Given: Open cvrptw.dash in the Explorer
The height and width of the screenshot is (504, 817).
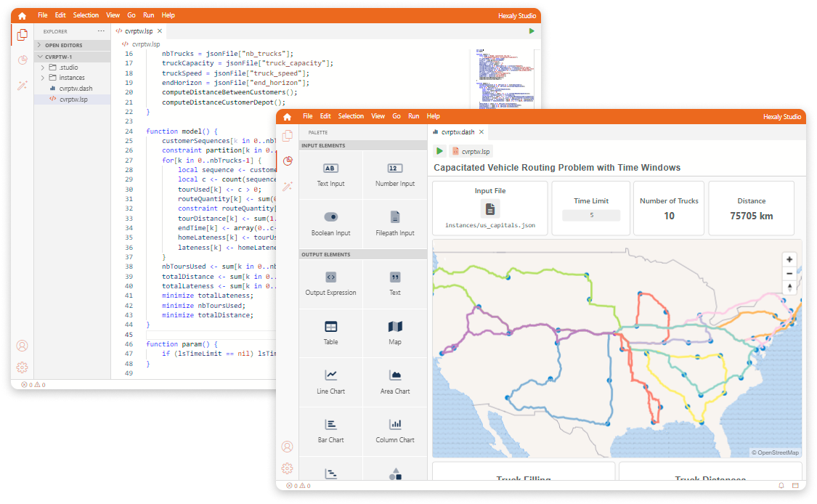Looking at the screenshot, I should (x=73, y=89).
